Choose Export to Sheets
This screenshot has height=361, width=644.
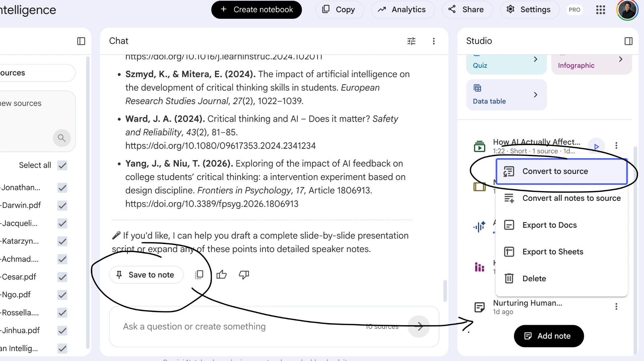point(561,252)
